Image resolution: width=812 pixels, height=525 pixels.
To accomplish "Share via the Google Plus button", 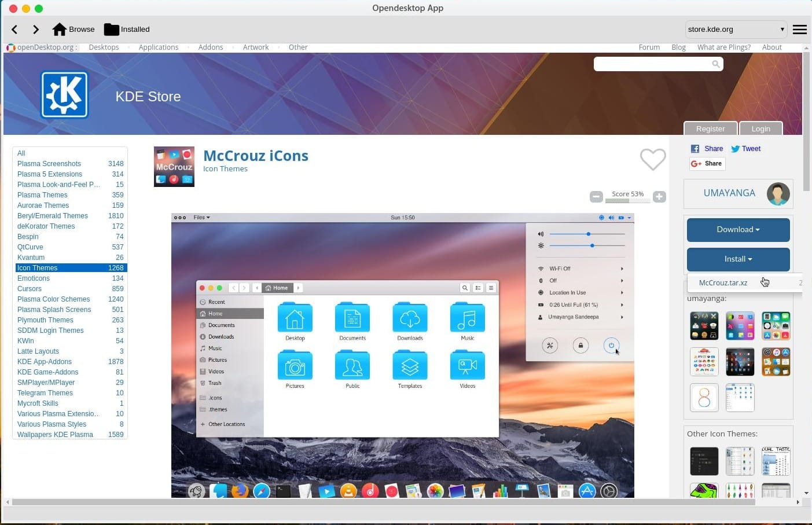I will click(707, 164).
